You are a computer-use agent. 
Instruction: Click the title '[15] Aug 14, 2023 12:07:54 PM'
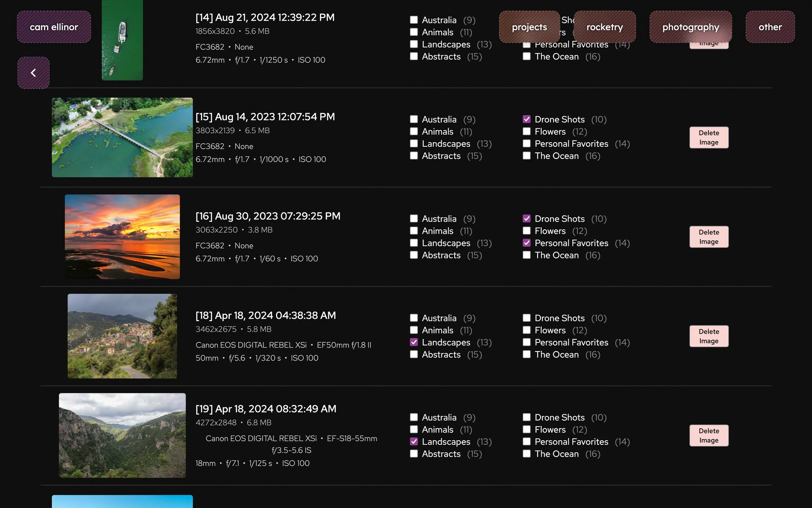(265, 117)
